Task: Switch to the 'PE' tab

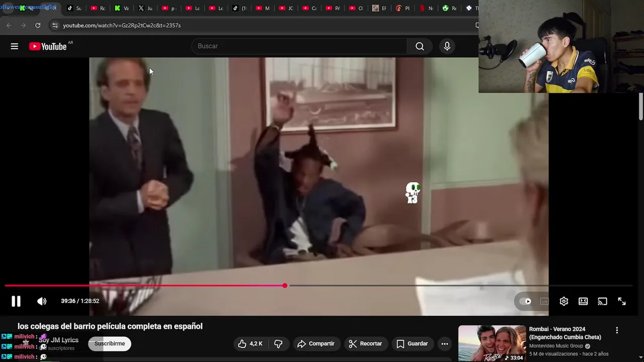Action: [x=403, y=8]
